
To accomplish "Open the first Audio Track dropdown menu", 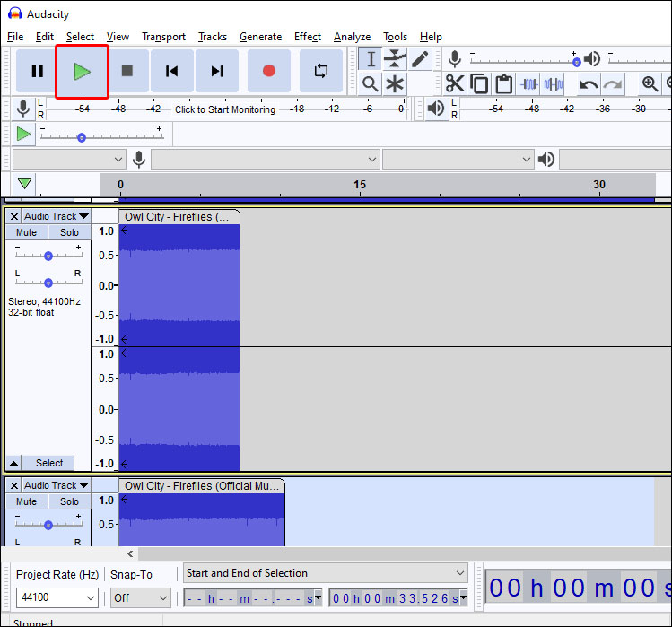I will (x=57, y=216).
